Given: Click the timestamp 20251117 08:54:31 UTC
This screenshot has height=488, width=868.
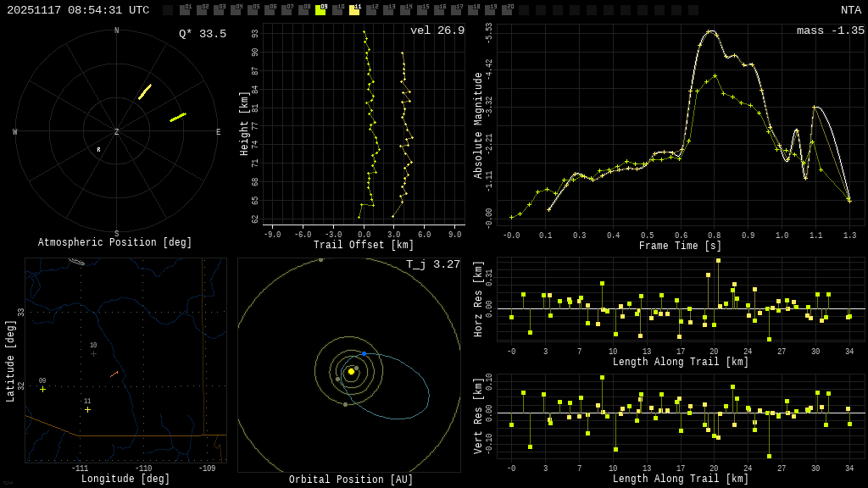Looking at the screenshot, I should [78, 10].
